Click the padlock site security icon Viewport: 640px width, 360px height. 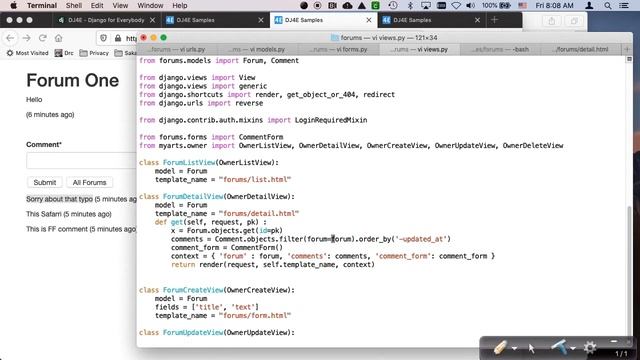coord(118,38)
